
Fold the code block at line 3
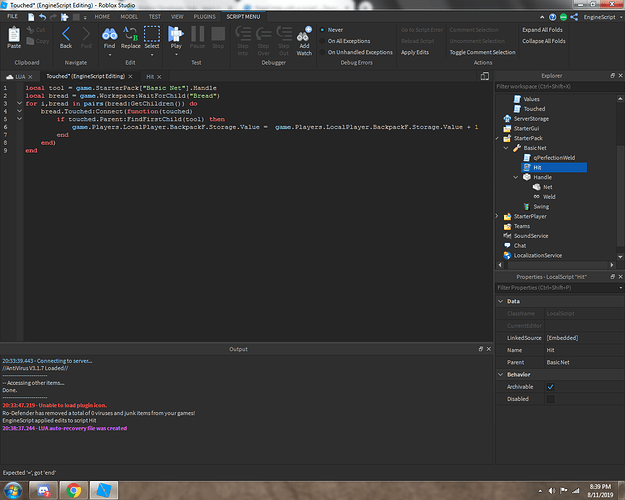(x=19, y=103)
